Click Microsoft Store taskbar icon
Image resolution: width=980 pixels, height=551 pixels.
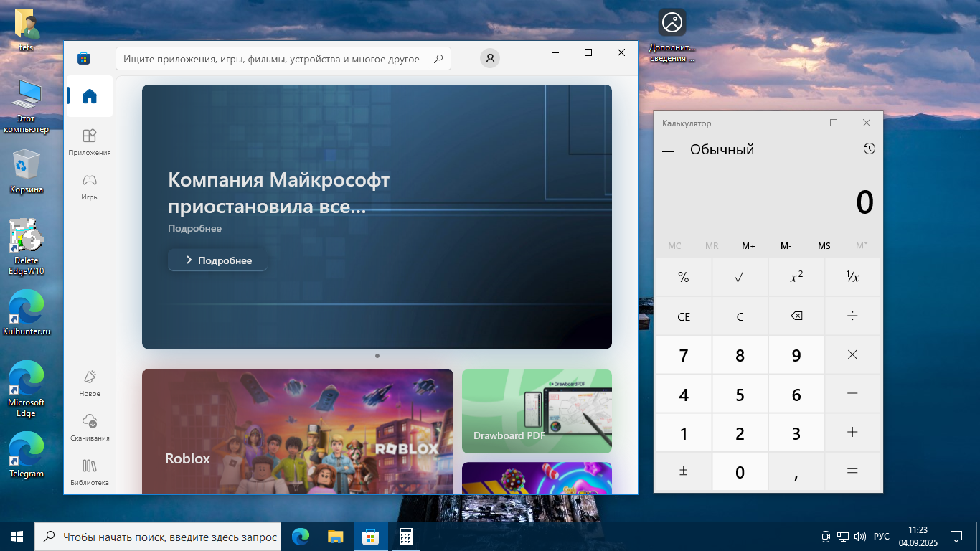point(370,537)
